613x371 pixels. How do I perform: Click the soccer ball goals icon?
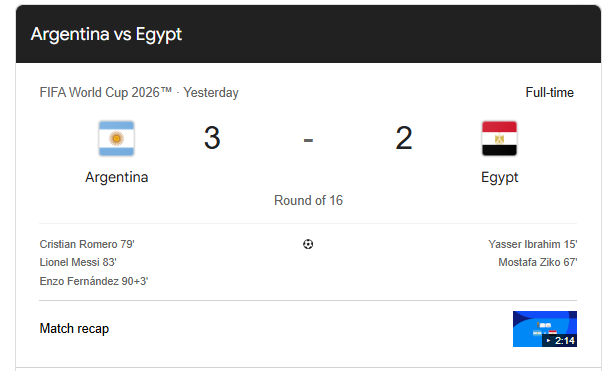[x=308, y=244]
